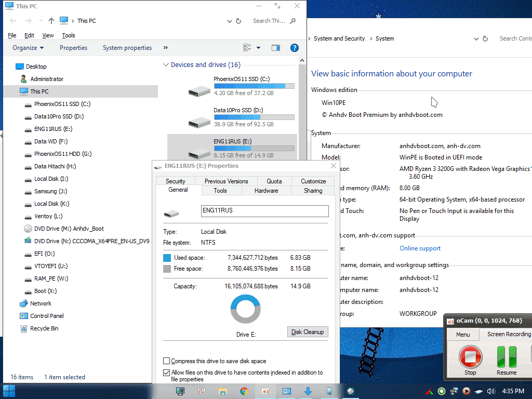Viewport: 532px width, 399px height.
Task: Open the View menu
Action: pyautogui.click(x=48, y=35)
